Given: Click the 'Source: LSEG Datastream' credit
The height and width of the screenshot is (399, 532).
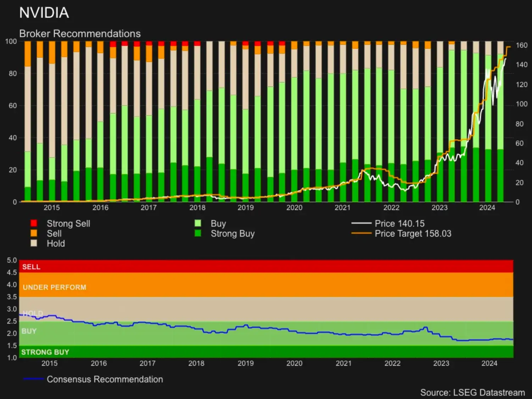Looking at the screenshot, I should coord(472,393).
